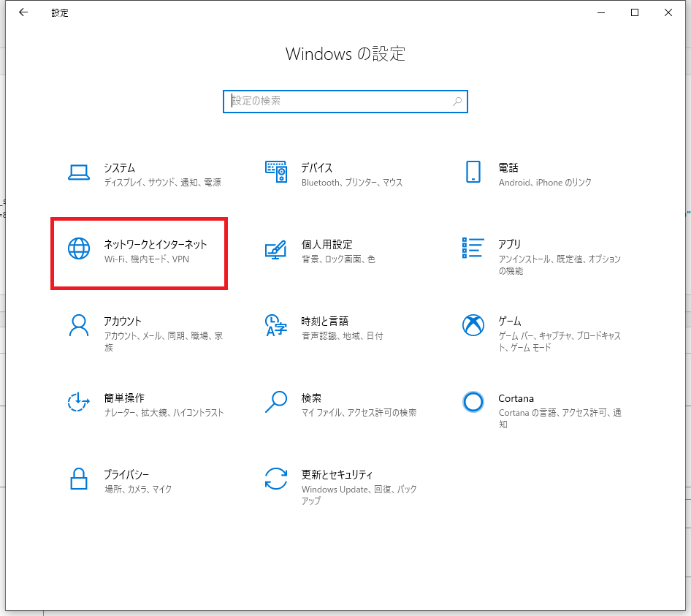Open アプリ settings title
Viewport: 691px width, 616px height.
point(509,244)
